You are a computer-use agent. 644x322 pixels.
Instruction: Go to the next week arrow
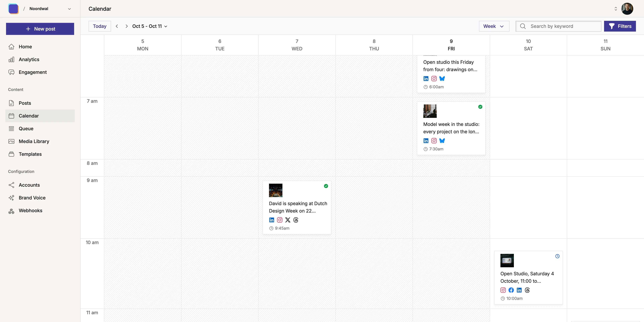[126, 26]
